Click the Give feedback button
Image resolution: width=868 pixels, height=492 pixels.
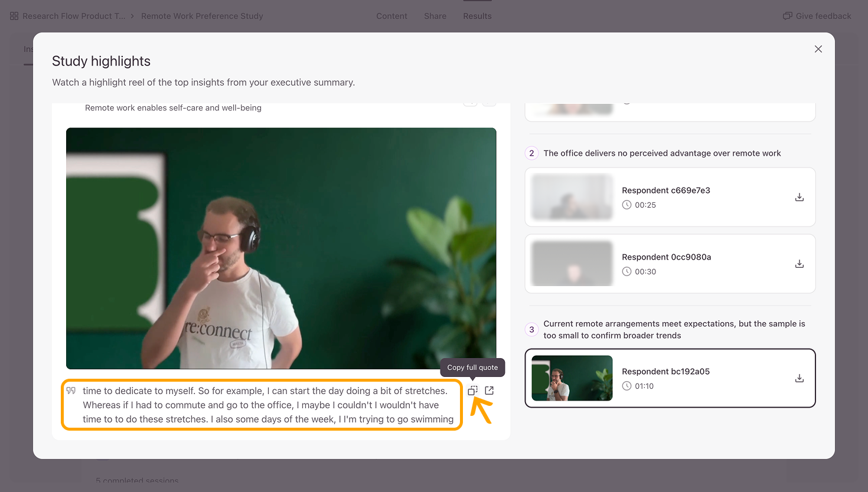click(x=817, y=16)
